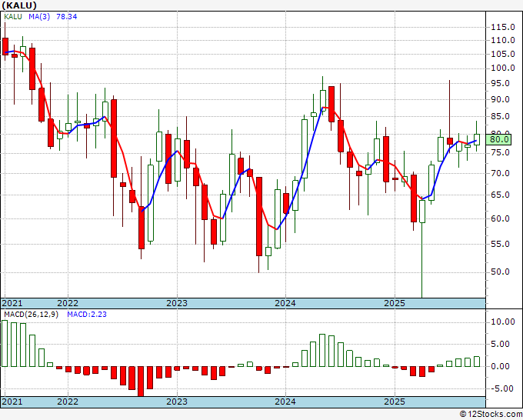Click the 100.0 price axis label
This screenshot has width=523, height=420.
tap(503, 68)
